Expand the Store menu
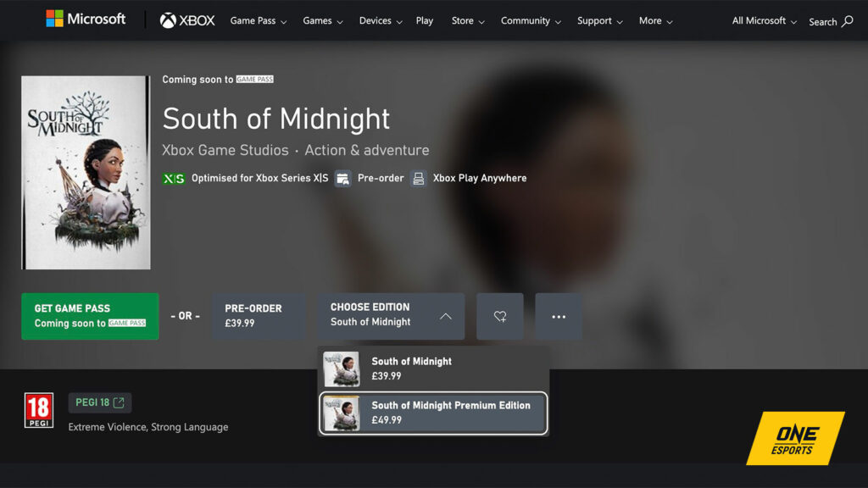868x488 pixels. coord(468,21)
